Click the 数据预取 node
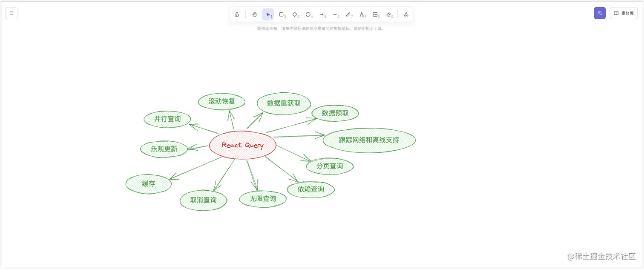Screen dimensions: 644x269 pos(335,113)
